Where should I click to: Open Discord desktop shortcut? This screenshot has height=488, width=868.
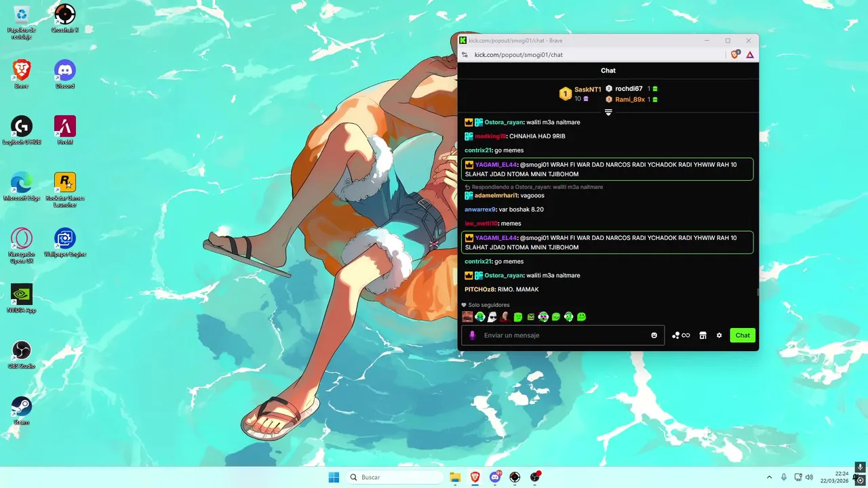[x=65, y=75]
